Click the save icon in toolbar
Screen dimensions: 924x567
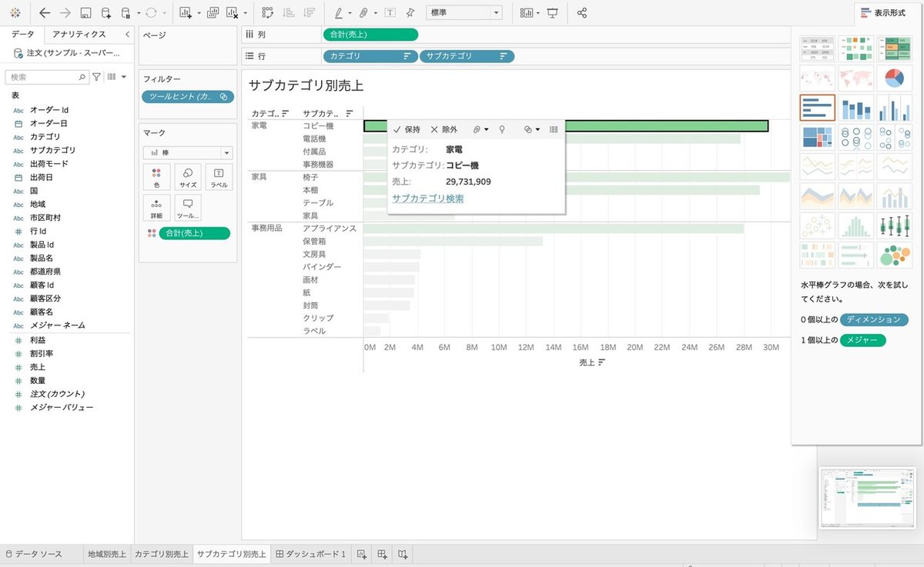point(85,13)
